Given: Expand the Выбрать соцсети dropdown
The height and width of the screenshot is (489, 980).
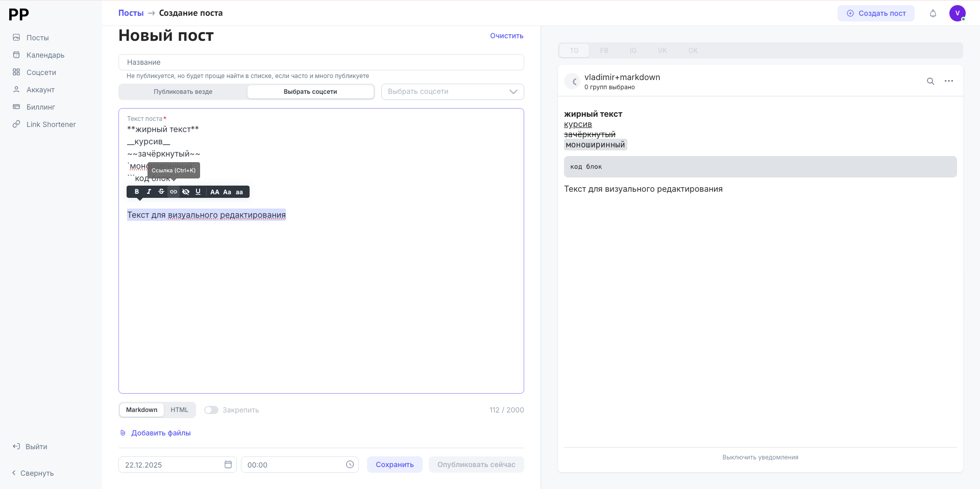Looking at the screenshot, I should click(452, 92).
